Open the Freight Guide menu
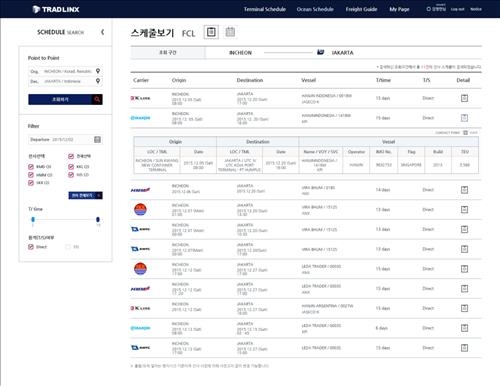Screen dimensions: 500x386 [361, 9]
